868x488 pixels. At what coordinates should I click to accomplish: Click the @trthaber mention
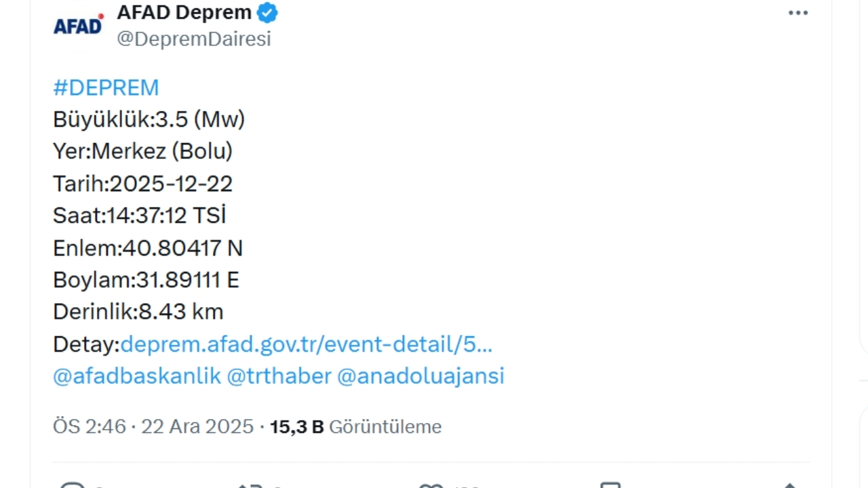(278, 376)
